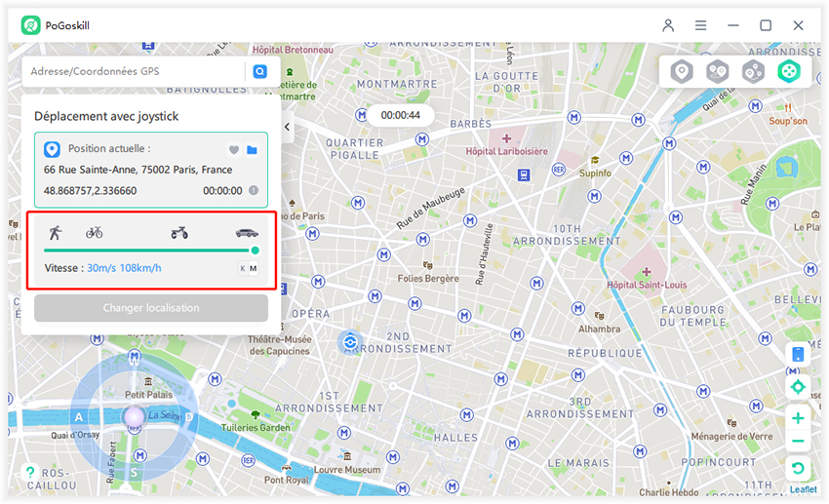Click Hôpital Saint-Louis label

647,285
